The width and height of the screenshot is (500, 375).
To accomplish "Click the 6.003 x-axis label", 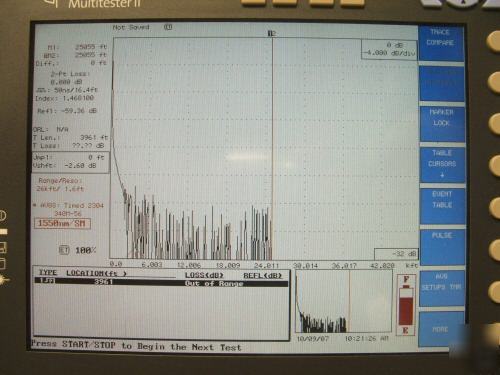I will 152,265.
